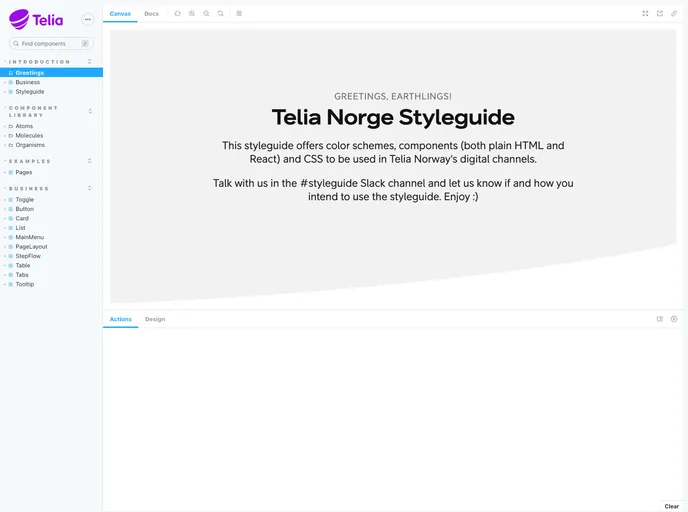The width and height of the screenshot is (688, 512).
Task: Click the Telia logo in the sidebar
Action: (36, 19)
